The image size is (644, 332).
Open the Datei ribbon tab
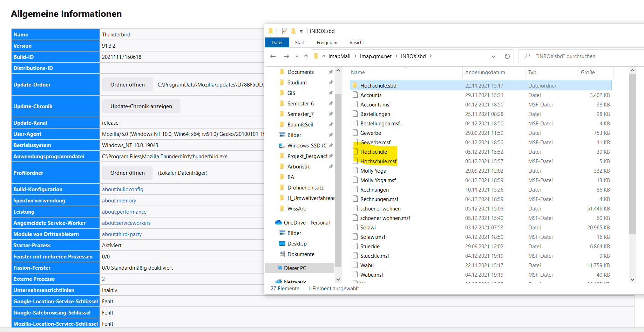click(x=277, y=43)
